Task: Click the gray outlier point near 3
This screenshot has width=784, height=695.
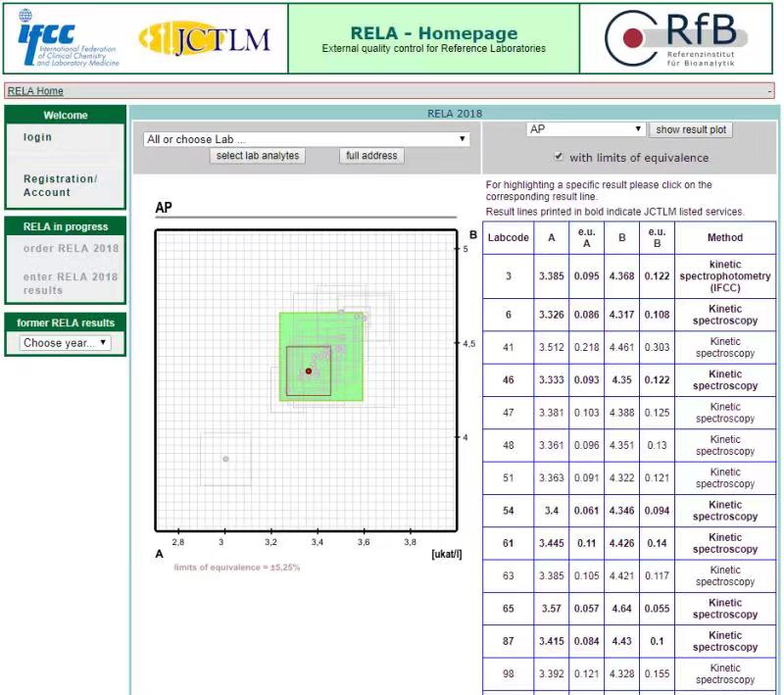Action: click(x=225, y=459)
